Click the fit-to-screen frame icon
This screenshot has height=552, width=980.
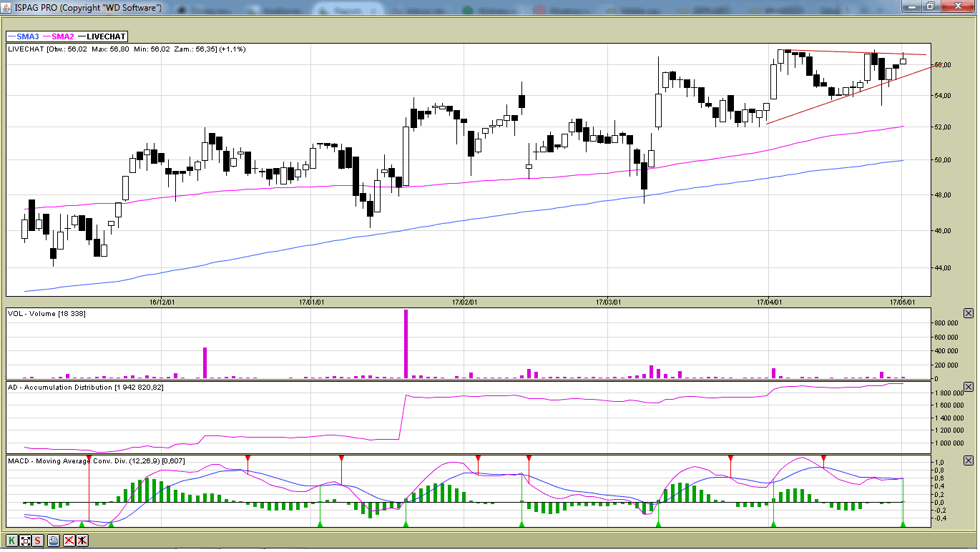click(x=26, y=541)
